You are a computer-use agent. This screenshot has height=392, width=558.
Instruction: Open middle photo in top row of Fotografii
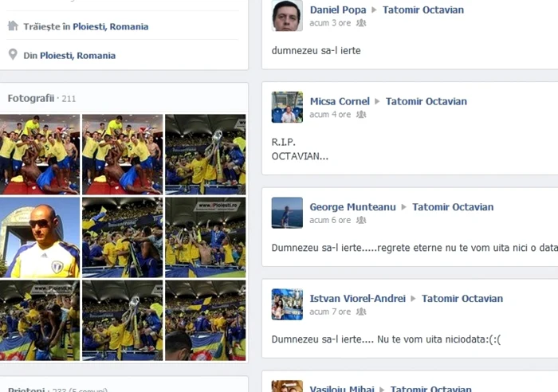coord(123,155)
